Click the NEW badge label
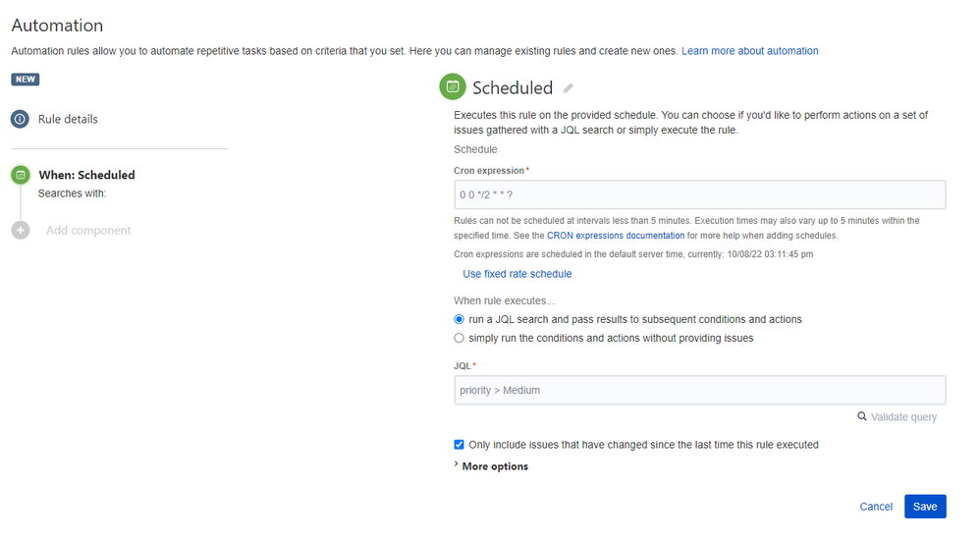 coord(25,80)
